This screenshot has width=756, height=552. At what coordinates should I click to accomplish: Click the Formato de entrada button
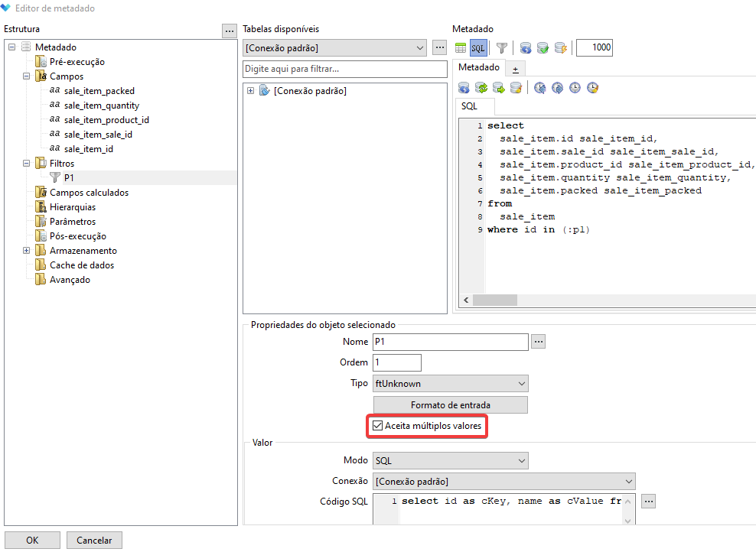pyautogui.click(x=450, y=404)
